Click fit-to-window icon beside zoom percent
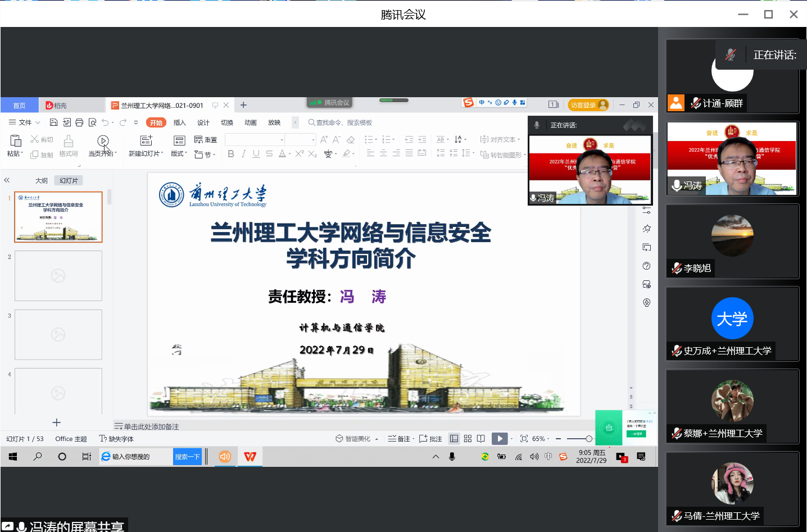 click(x=524, y=439)
